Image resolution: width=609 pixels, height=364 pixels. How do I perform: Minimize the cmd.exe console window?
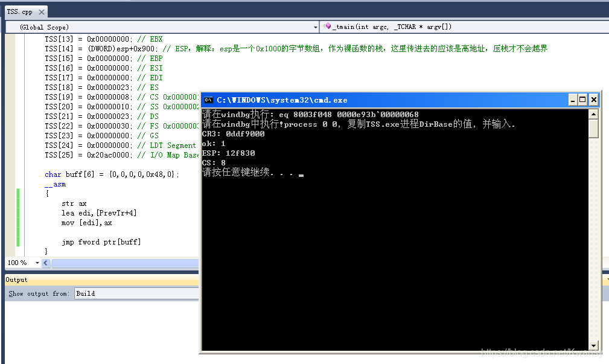pyautogui.click(x=573, y=100)
